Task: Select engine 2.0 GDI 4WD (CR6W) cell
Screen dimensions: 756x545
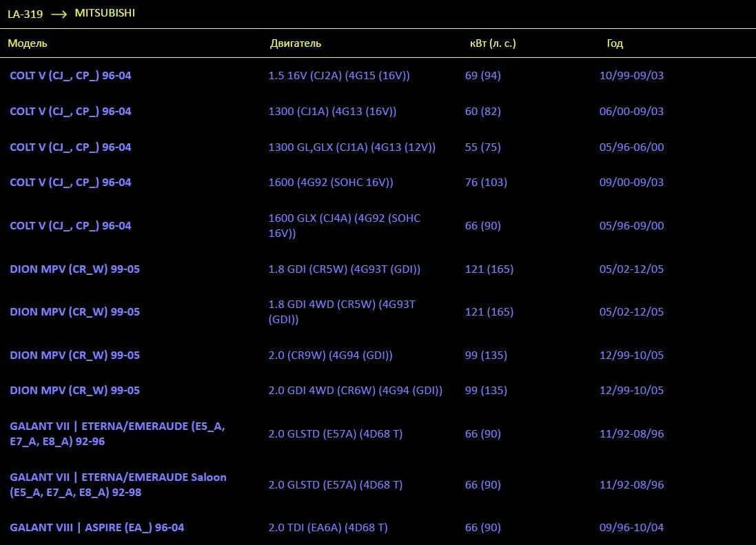Action: [x=356, y=390]
